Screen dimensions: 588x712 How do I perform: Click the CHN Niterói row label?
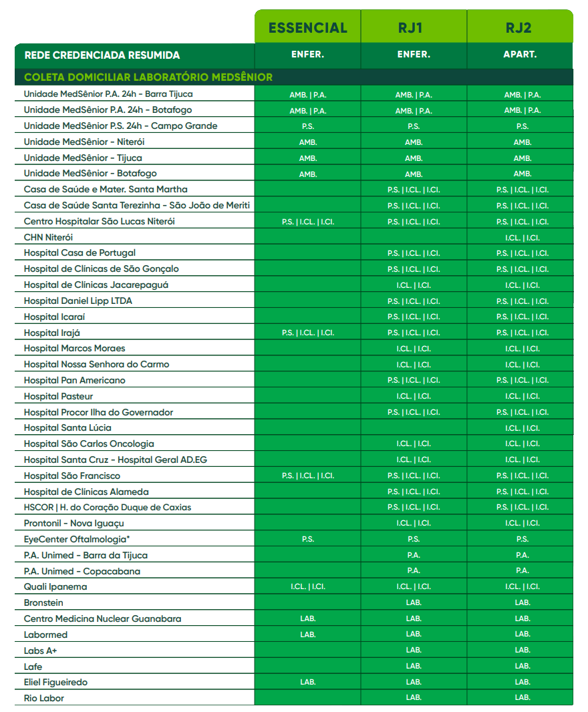pyautogui.click(x=48, y=237)
